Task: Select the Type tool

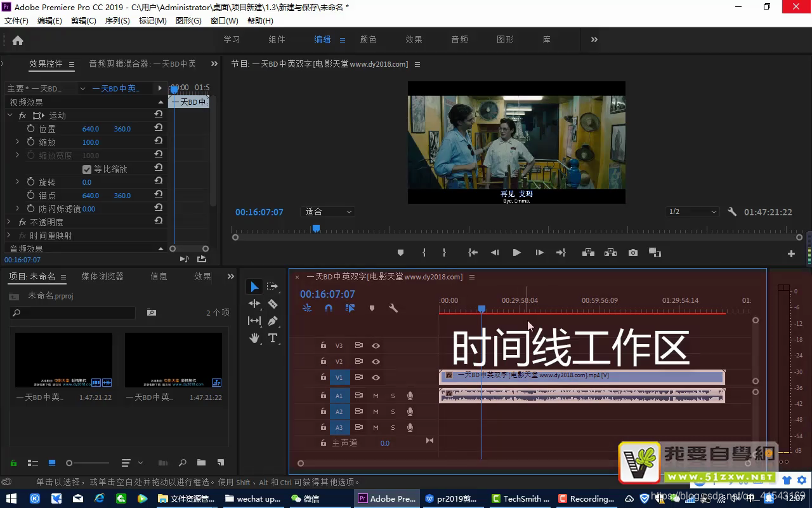Action: click(273, 338)
